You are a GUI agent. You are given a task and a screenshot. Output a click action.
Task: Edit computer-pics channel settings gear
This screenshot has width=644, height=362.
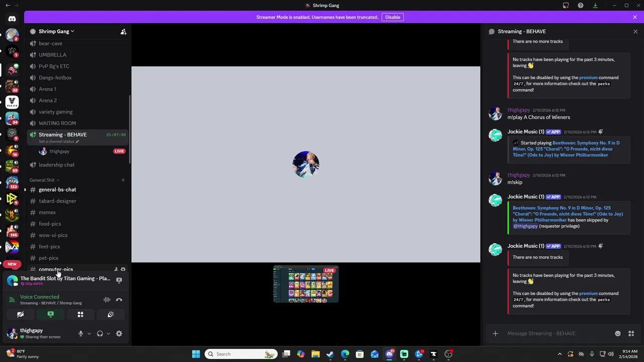pyautogui.click(x=123, y=269)
